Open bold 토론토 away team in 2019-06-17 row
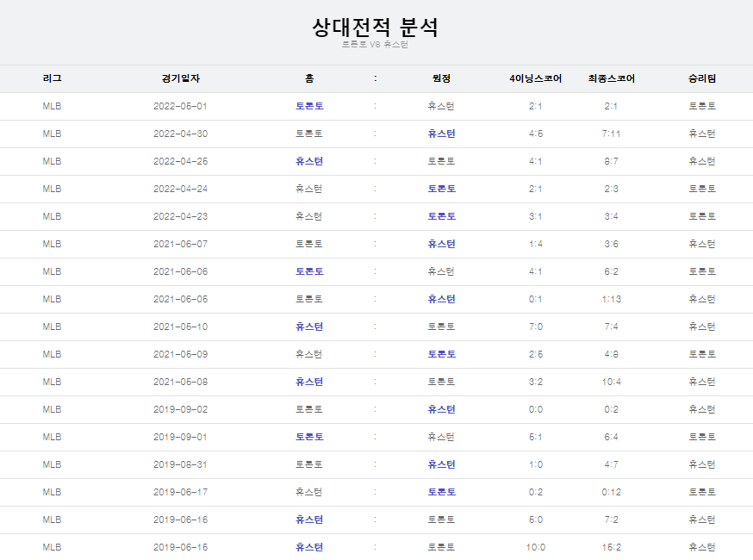 pyautogui.click(x=441, y=492)
